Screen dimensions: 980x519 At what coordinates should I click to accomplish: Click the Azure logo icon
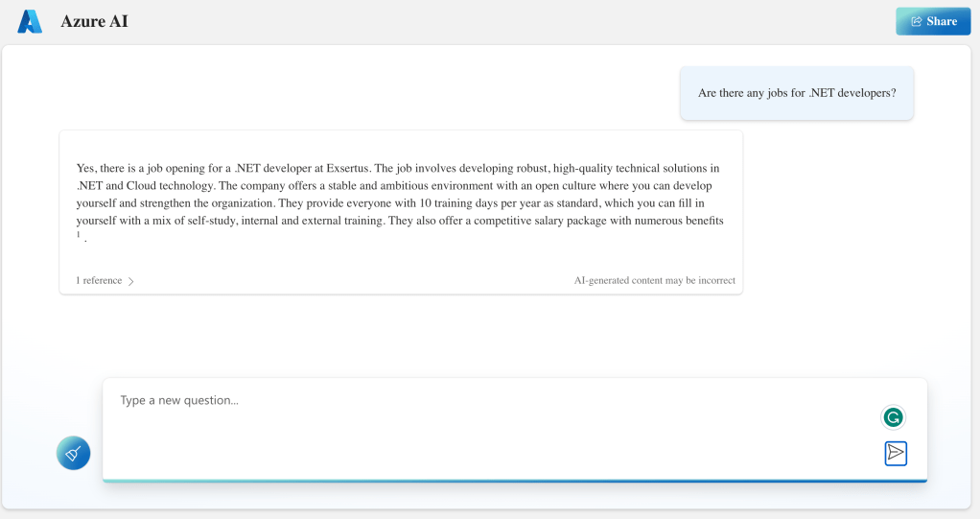tap(30, 21)
